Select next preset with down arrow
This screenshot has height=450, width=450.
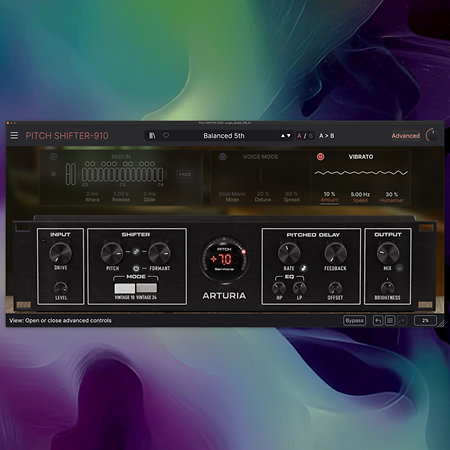289,136
